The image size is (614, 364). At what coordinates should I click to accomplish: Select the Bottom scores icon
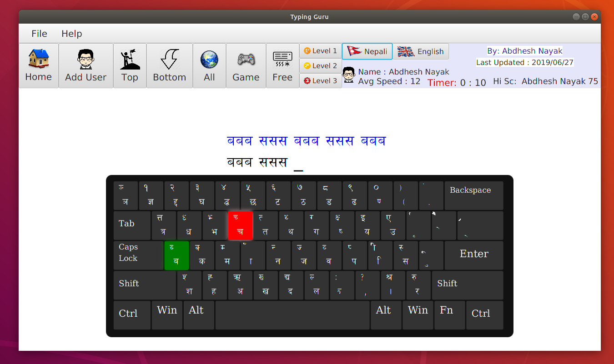169,65
